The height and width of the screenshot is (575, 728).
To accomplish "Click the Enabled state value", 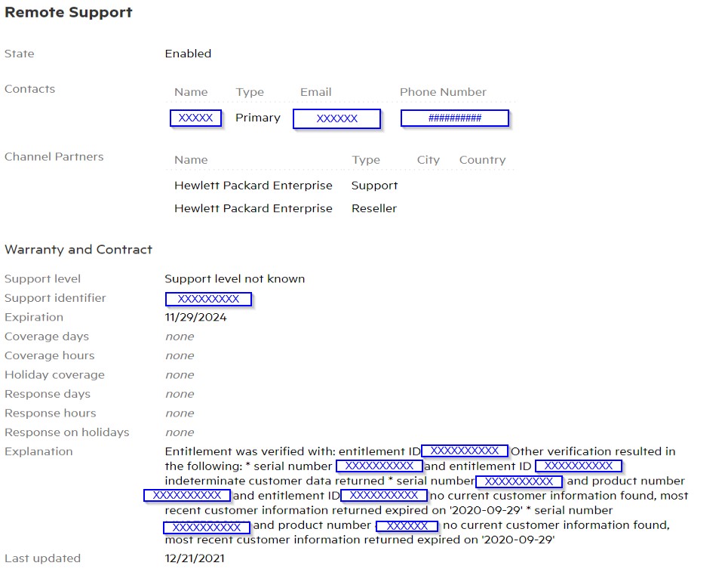I will coord(188,54).
